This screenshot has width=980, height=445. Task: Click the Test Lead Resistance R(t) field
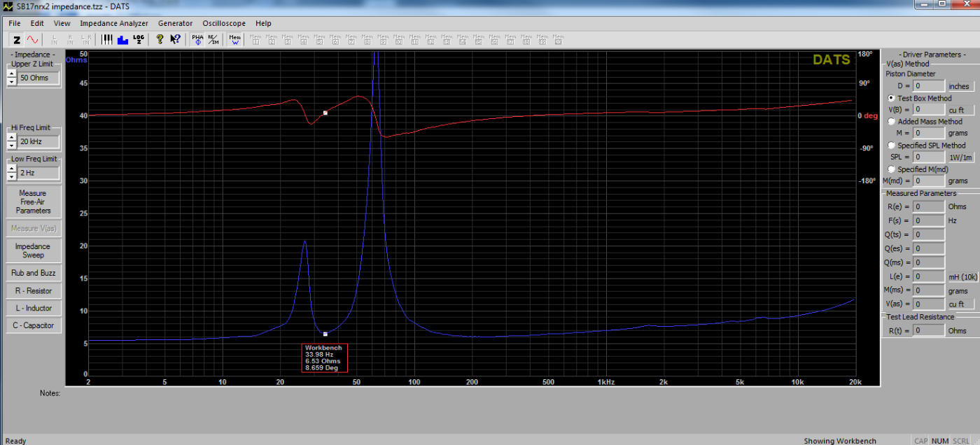pos(928,330)
